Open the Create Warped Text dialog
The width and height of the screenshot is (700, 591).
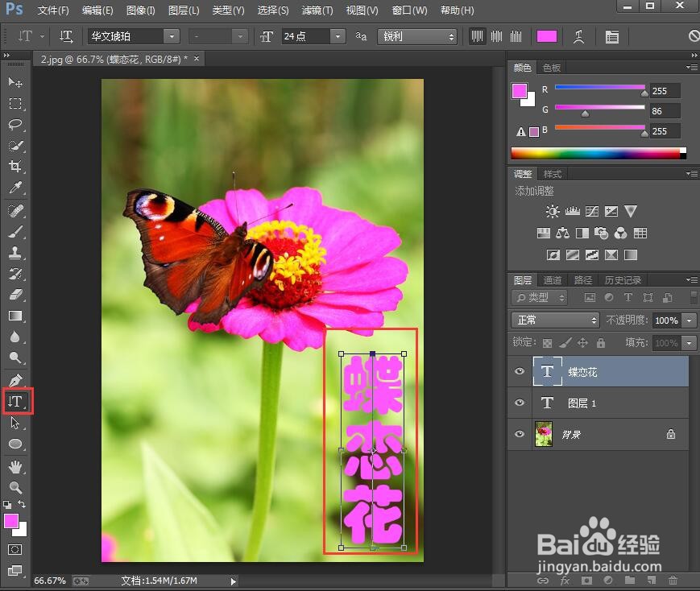coord(579,36)
